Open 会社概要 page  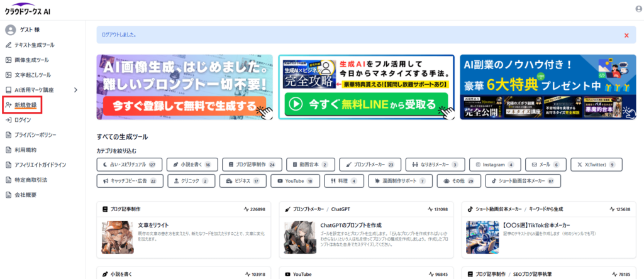pos(25,194)
